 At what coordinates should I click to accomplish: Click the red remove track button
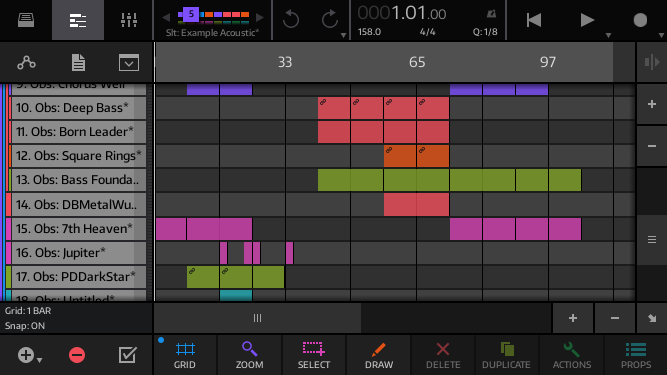coord(77,355)
